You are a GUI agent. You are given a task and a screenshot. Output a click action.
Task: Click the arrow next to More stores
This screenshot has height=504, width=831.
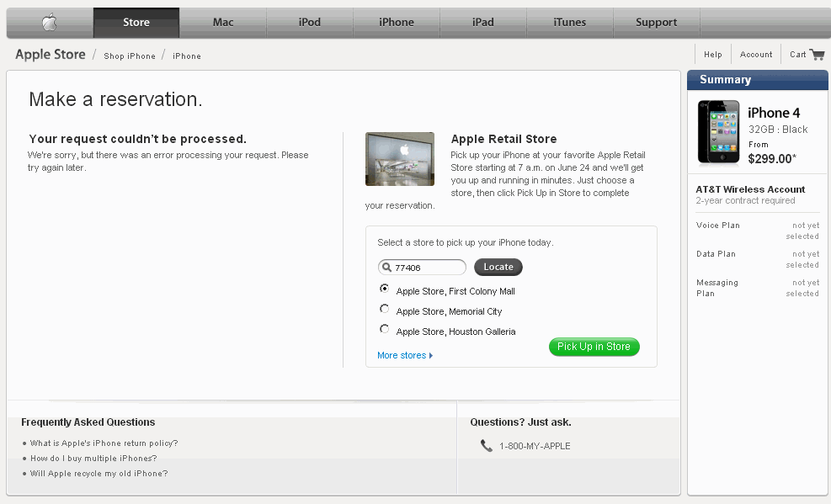(x=431, y=355)
